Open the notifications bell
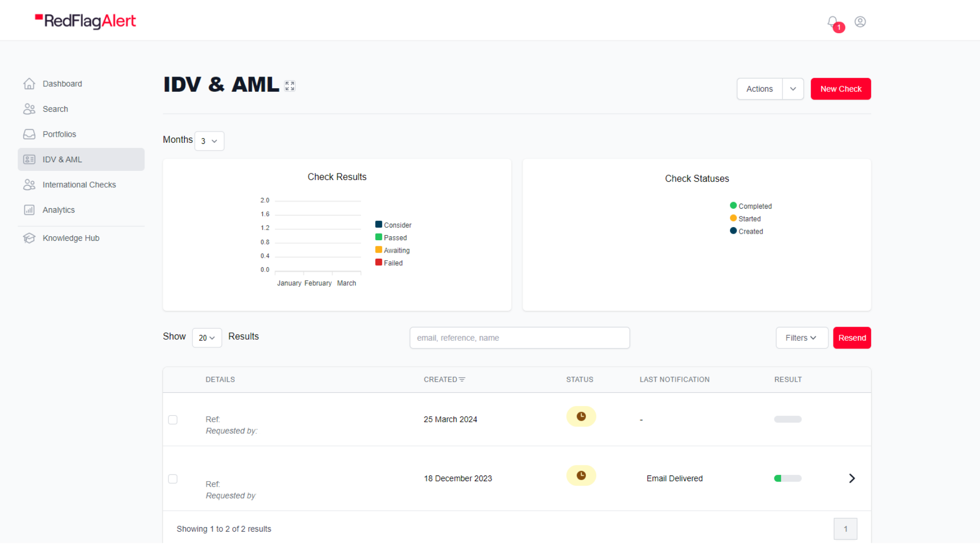Screen dimensions: 980x551 pos(832,22)
